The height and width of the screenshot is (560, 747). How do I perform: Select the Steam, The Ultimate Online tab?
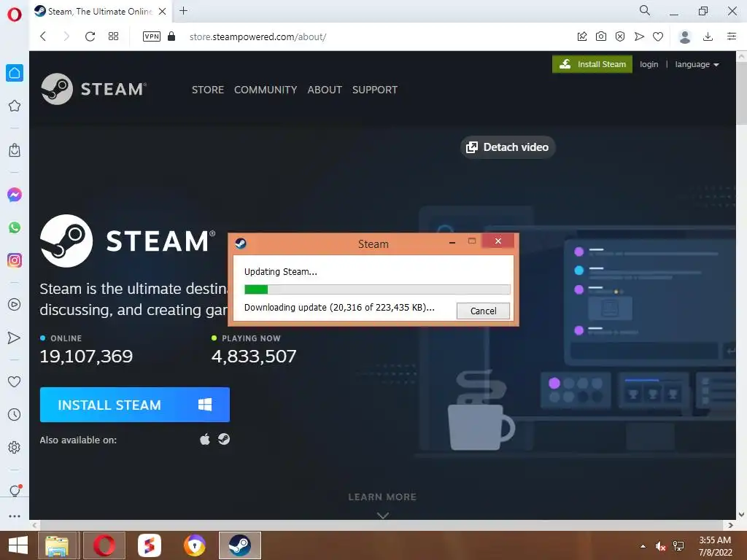click(100, 12)
